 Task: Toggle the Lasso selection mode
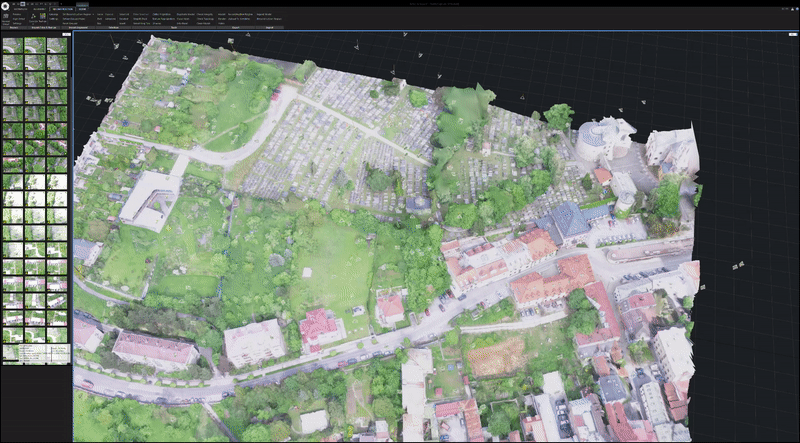pos(100,14)
